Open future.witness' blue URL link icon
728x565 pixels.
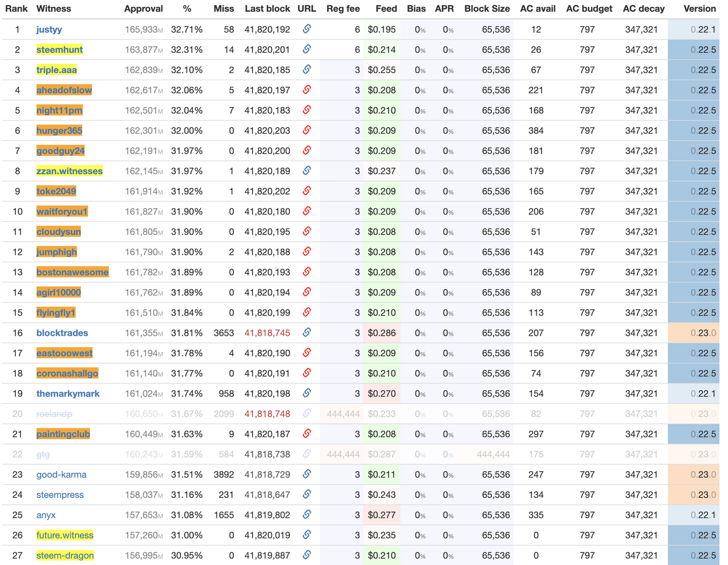click(307, 535)
